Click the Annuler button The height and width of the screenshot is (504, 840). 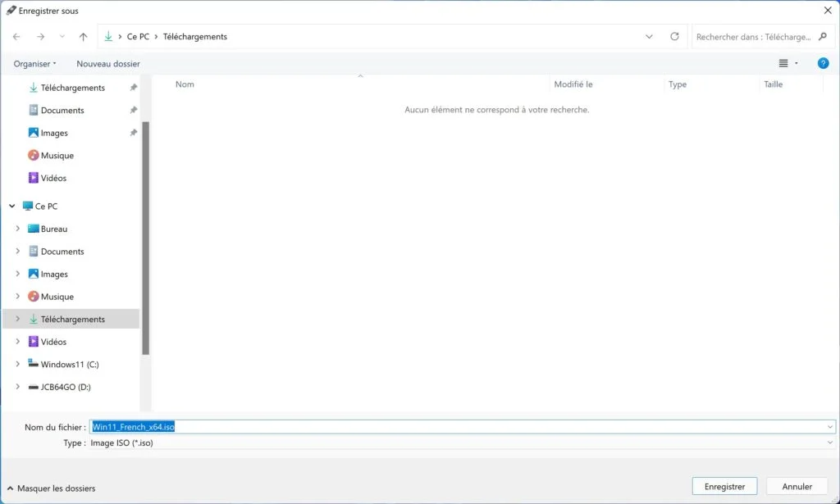click(x=797, y=486)
